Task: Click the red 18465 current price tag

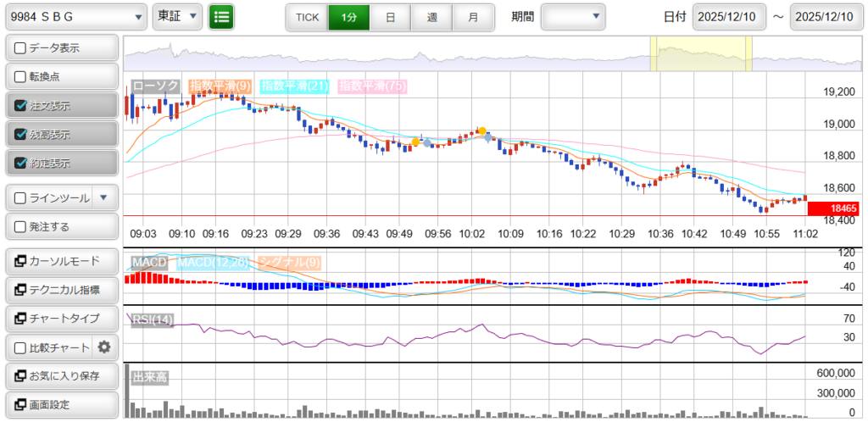Action: click(834, 208)
